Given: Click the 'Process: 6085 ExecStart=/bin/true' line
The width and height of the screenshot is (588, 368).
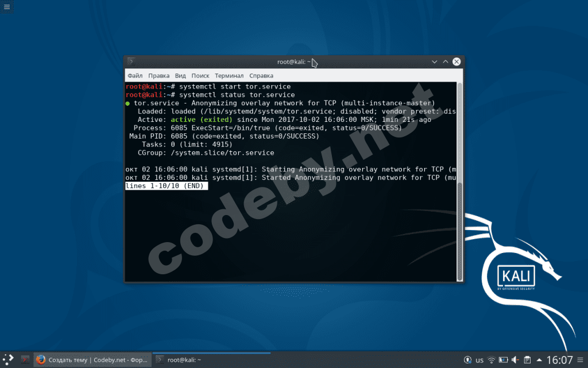Looking at the screenshot, I should point(268,128).
